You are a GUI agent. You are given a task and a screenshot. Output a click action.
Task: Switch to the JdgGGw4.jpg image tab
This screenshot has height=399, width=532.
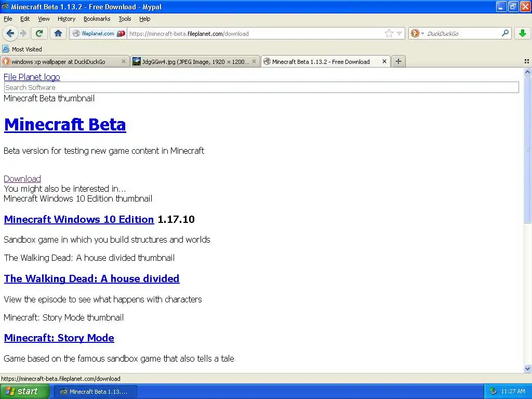(x=195, y=62)
